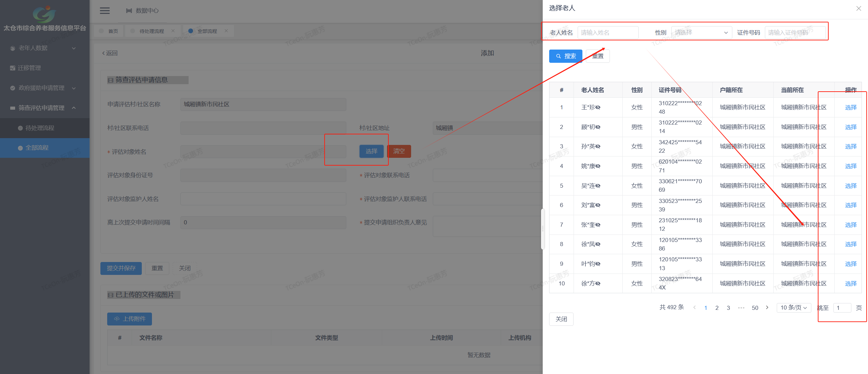Click the 跳至 page number field

point(842,308)
